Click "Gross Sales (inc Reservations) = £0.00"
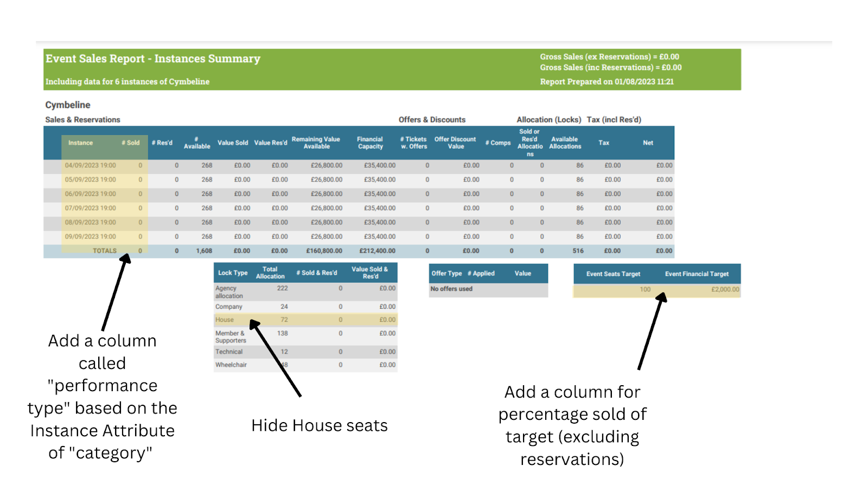 click(x=611, y=67)
